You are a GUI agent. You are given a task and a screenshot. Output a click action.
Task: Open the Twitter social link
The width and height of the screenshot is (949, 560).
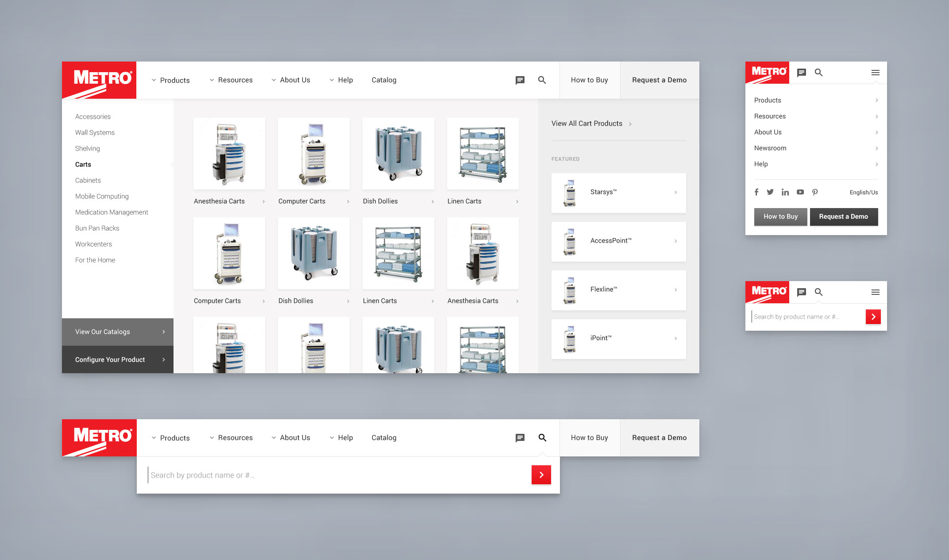click(770, 192)
